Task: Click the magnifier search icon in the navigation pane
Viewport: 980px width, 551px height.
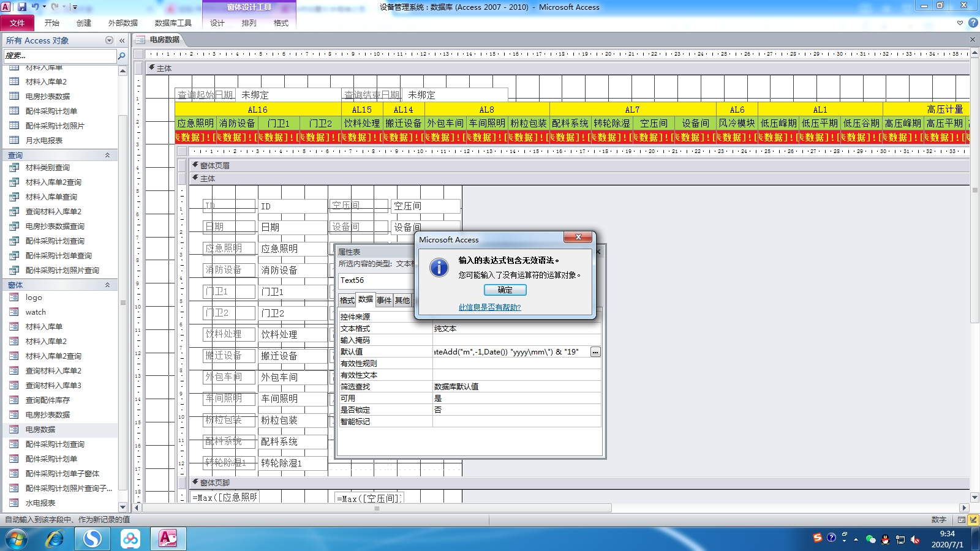Action: tap(121, 56)
